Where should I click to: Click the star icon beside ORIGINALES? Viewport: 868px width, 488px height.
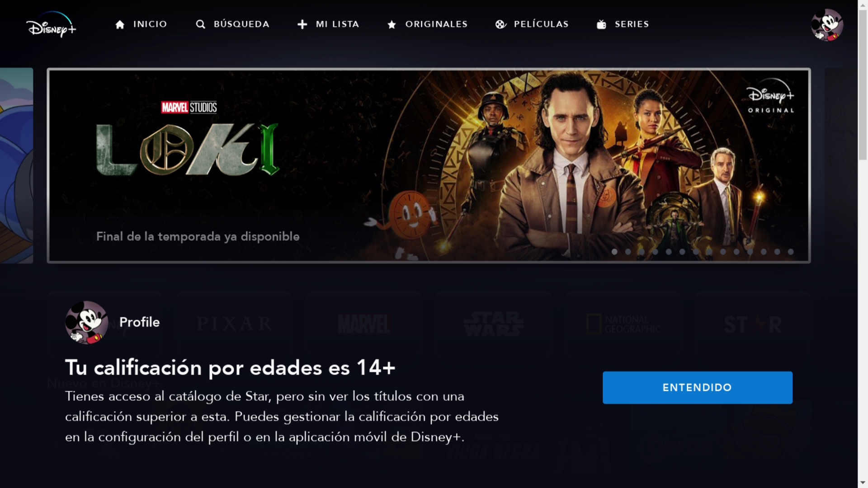392,24
